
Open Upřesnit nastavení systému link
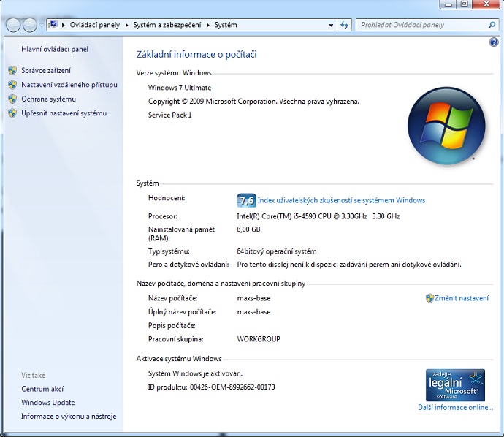tap(64, 113)
